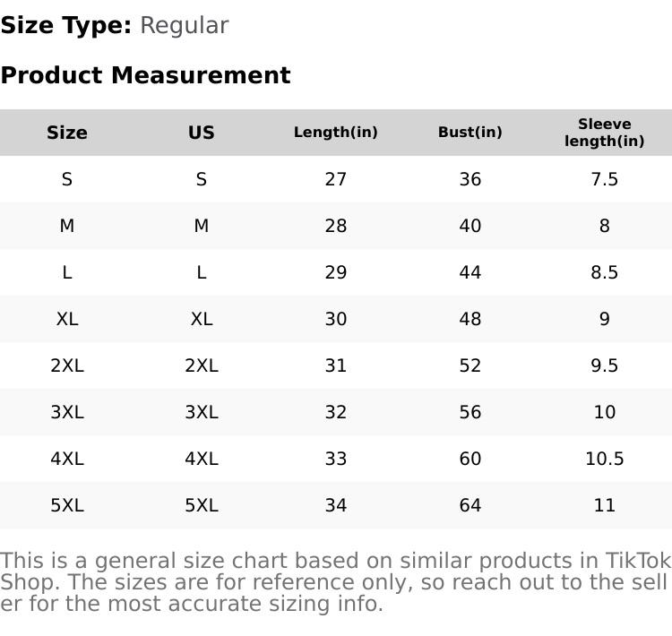Select the 7.5 sleeve length cell
The image size is (672, 636).
605,179
